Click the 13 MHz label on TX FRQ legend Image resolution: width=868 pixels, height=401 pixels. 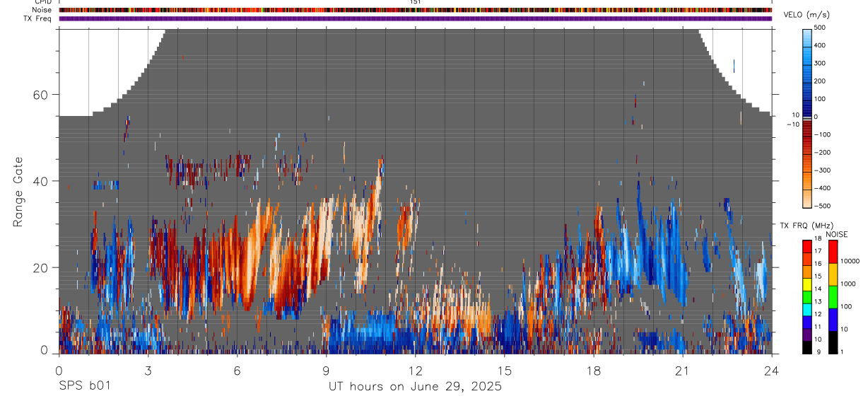(819, 302)
